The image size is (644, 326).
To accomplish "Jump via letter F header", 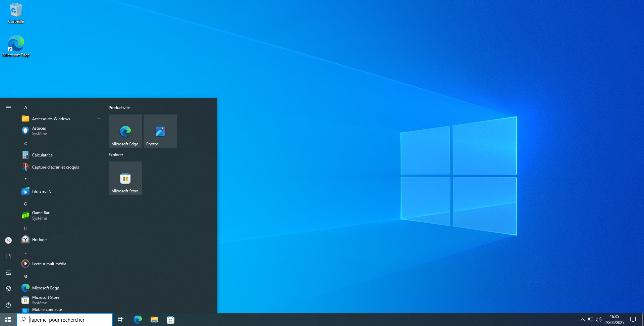I will [25, 180].
